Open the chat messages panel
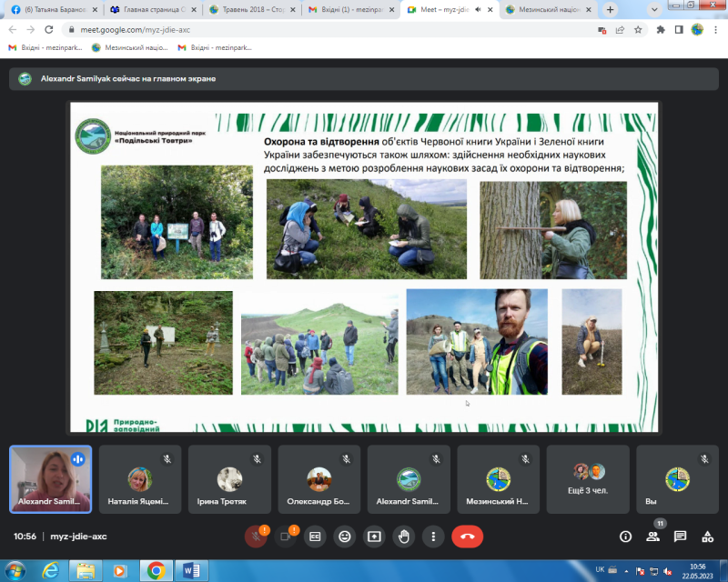 [680, 537]
